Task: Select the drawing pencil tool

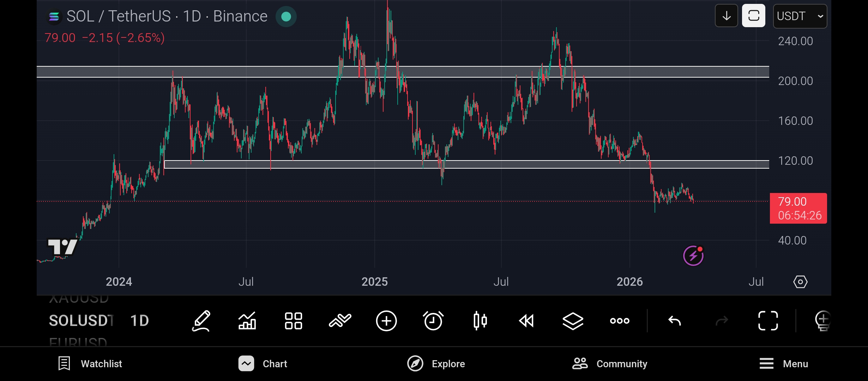Action: click(201, 321)
